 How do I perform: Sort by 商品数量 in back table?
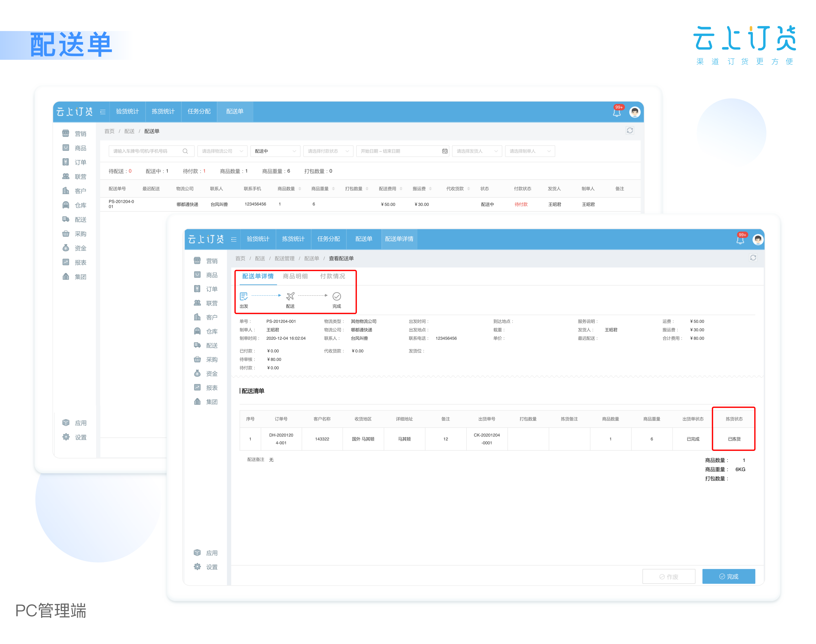(300, 188)
